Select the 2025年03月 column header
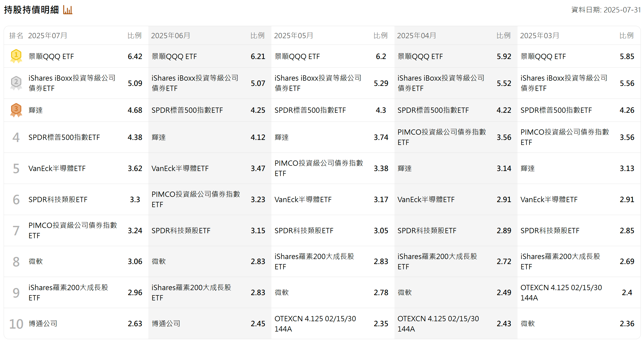 click(539, 35)
